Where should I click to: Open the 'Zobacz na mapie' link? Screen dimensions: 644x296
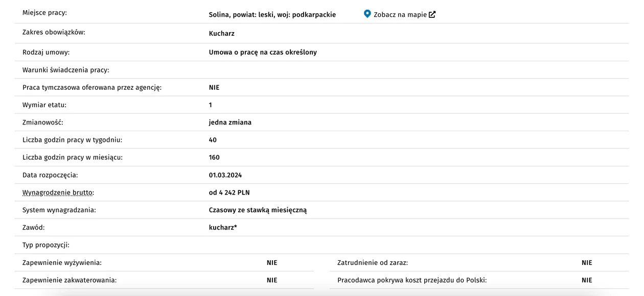point(400,15)
